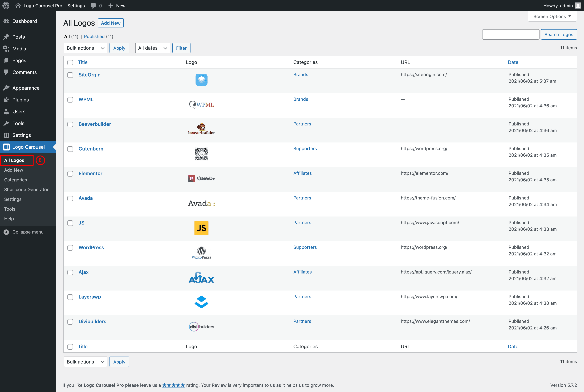Click the Plugins plug icon in sidebar

point(6,100)
